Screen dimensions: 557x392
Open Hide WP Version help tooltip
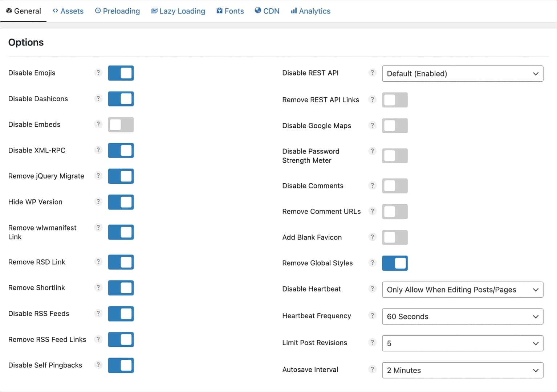click(x=98, y=201)
